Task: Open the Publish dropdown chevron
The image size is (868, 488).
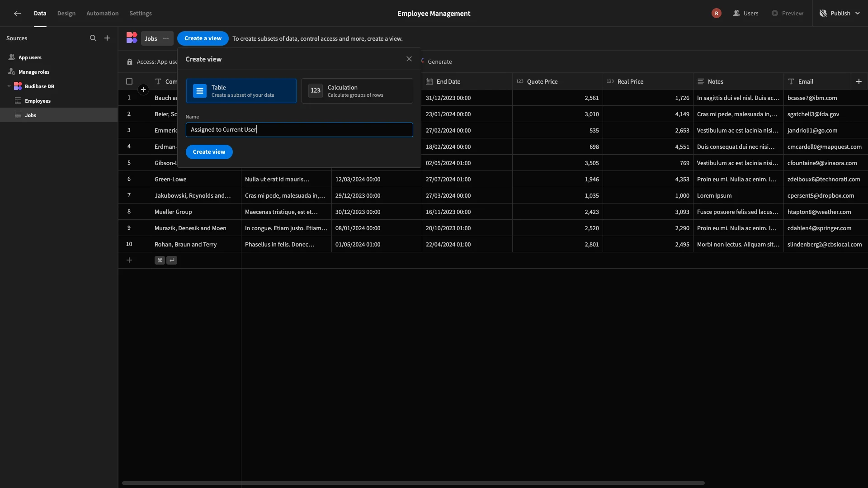Action: 858,14
